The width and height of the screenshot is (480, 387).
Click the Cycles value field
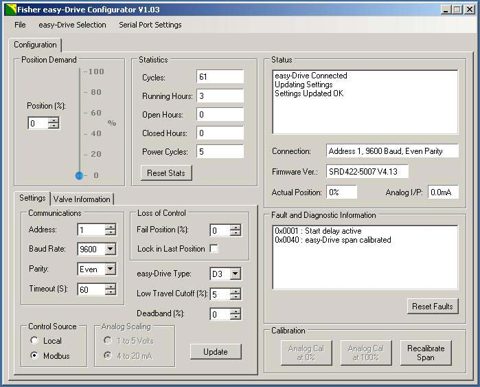tap(220, 77)
